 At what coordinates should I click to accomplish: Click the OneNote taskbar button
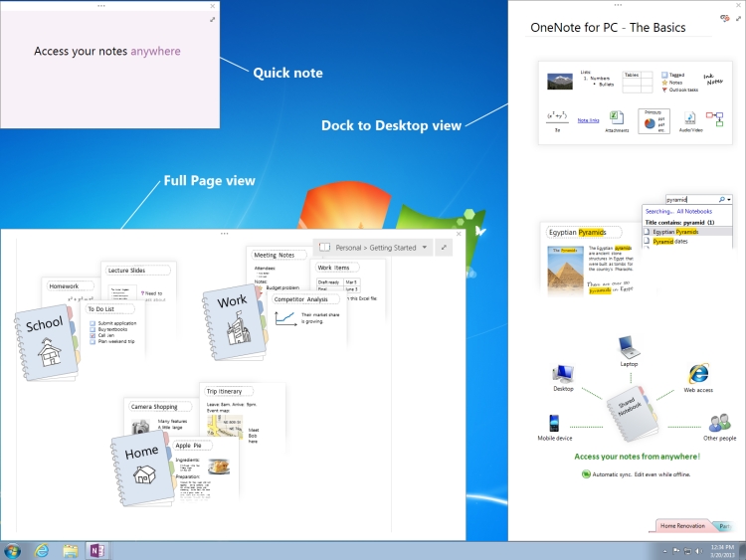(x=97, y=551)
